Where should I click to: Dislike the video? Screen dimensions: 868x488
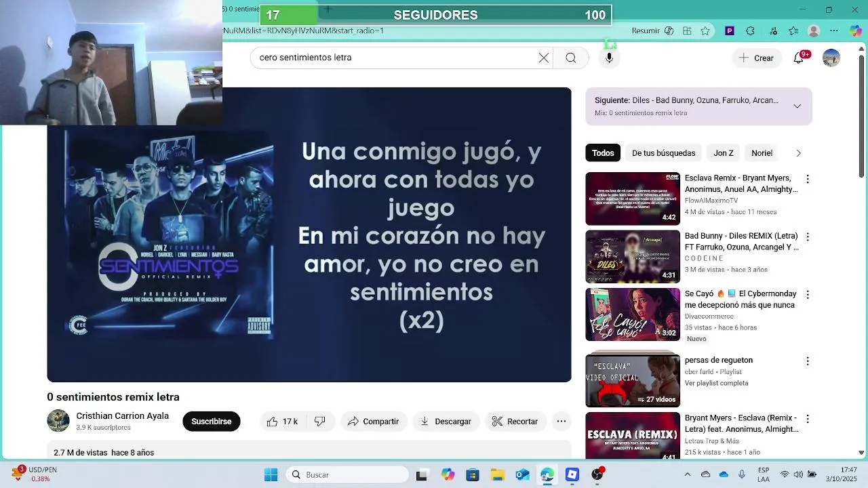point(319,422)
